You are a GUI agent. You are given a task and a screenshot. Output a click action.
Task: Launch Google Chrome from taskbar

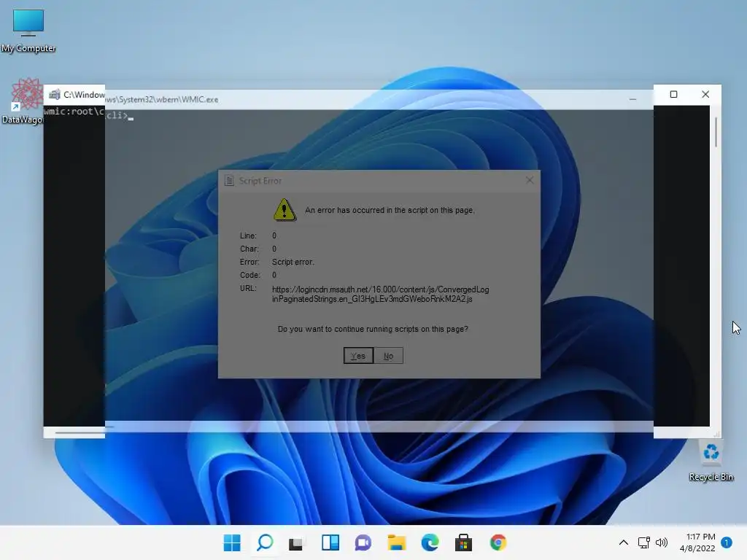498,542
